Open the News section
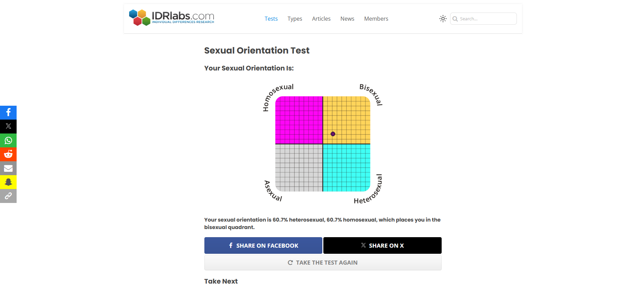Image resolution: width=644 pixels, height=289 pixels. (x=347, y=19)
